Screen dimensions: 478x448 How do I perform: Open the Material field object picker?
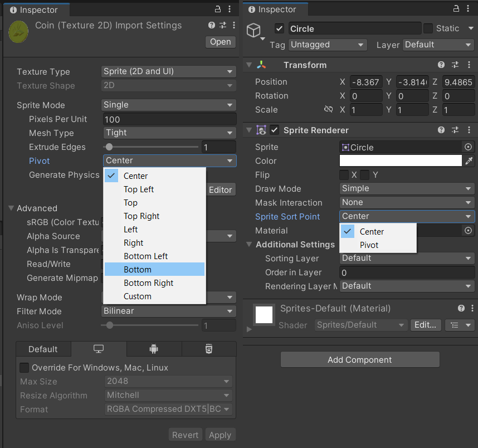click(468, 230)
